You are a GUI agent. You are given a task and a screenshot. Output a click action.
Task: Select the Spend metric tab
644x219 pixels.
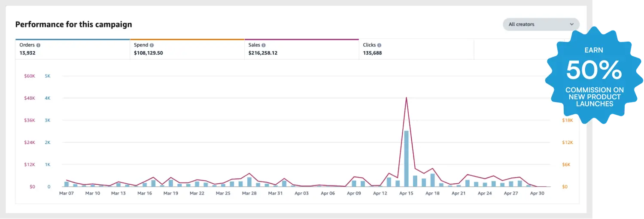(x=187, y=49)
